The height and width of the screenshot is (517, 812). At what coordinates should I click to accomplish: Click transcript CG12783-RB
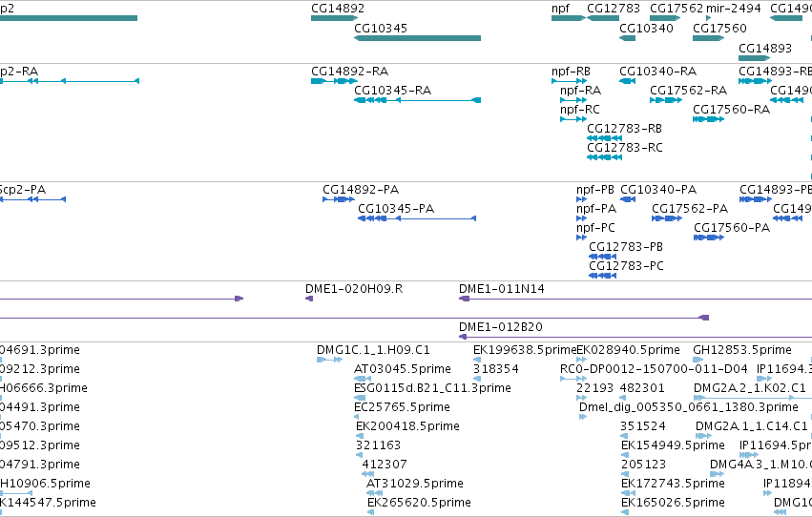(x=604, y=138)
